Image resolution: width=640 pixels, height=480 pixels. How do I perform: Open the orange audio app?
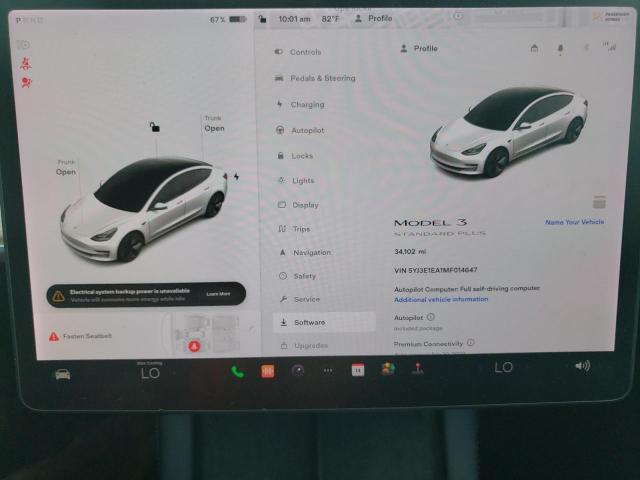(x=268, y=371)
